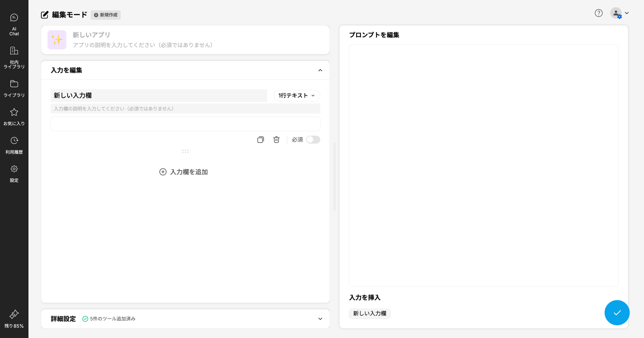Collapse the 入力を編集 section

coord(320,70)
